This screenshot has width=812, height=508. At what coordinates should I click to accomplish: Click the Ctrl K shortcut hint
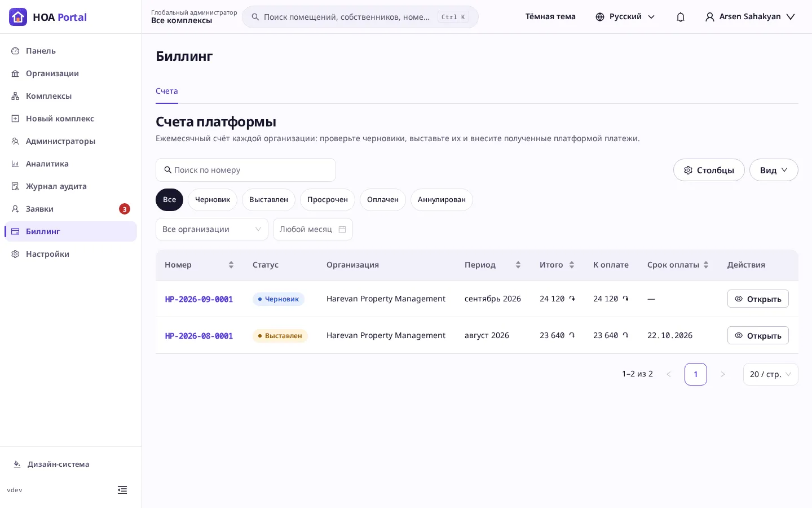click(x=453, y=17)
